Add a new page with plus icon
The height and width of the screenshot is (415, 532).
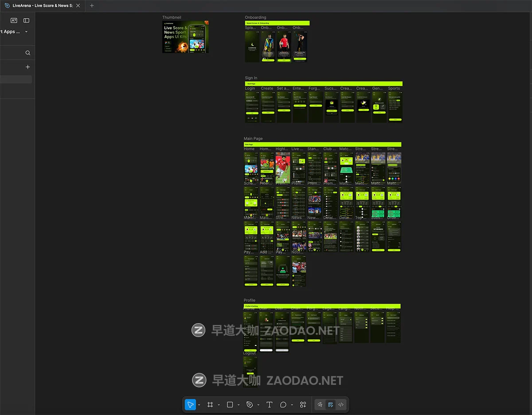pyautogui.click(x=28, y=67)
